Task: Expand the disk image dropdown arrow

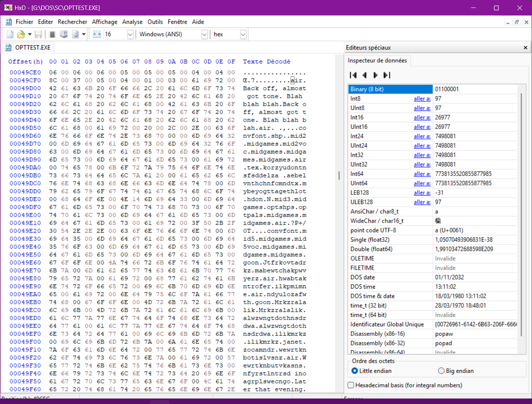Action: 84,34
